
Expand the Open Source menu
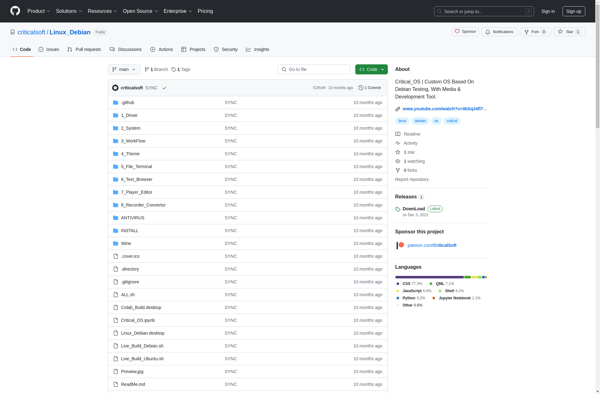pos(140,11)
